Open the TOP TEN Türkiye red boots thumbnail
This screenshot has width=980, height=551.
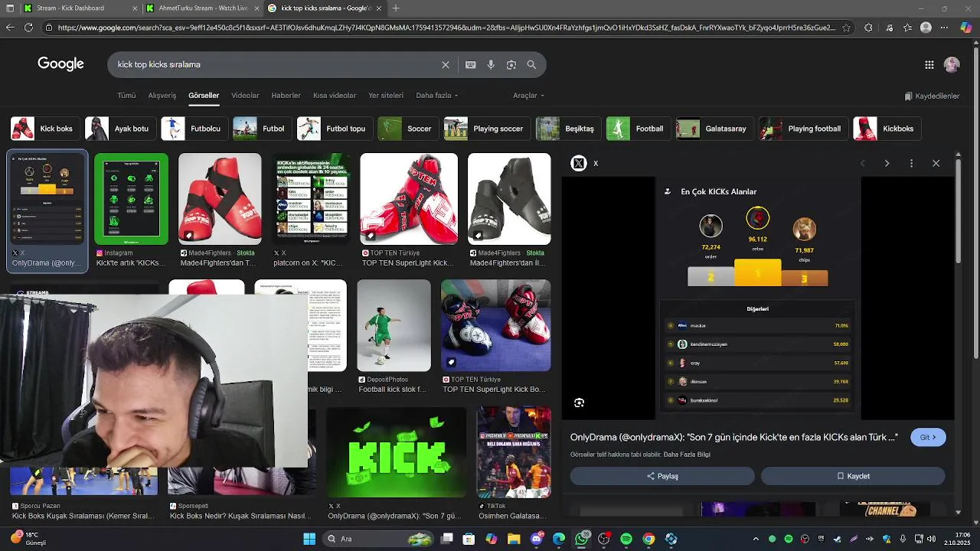[409, 199]
